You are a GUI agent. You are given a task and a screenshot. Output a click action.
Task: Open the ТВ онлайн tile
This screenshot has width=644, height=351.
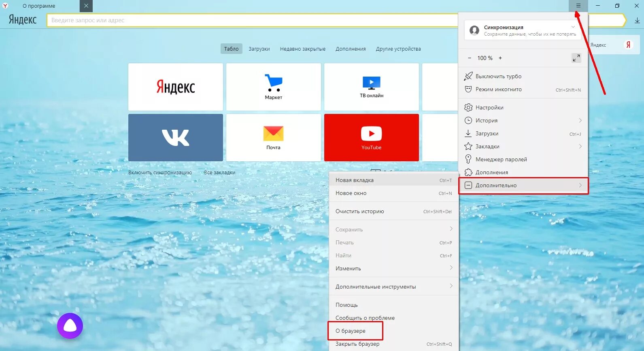[372, 87]
